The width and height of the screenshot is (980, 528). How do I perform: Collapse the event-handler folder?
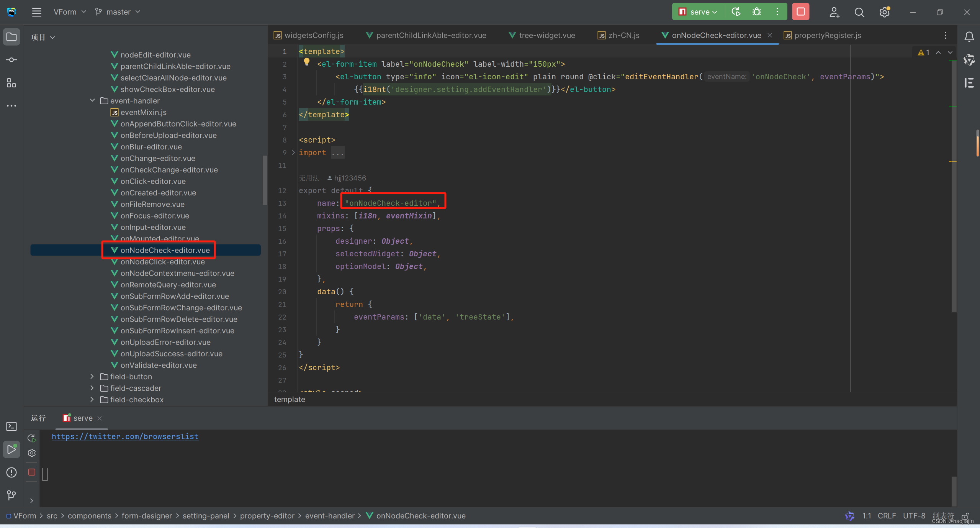(x=92, y=100)
